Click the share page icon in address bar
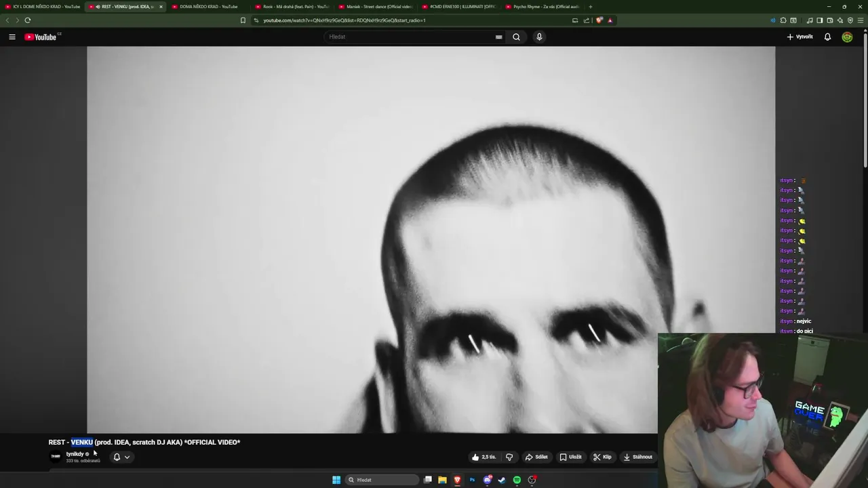The image size is (868, 488). click(587, 20)
